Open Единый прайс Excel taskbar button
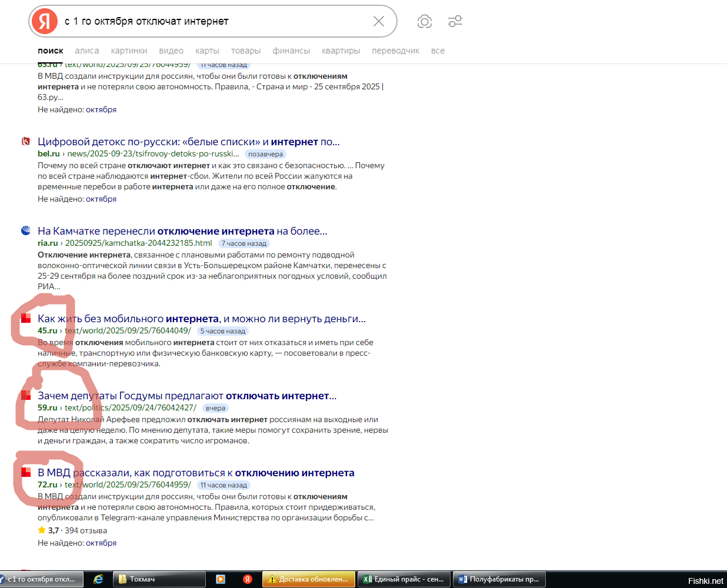This screenshot has width=727, height=588. [x=404, y=579]
